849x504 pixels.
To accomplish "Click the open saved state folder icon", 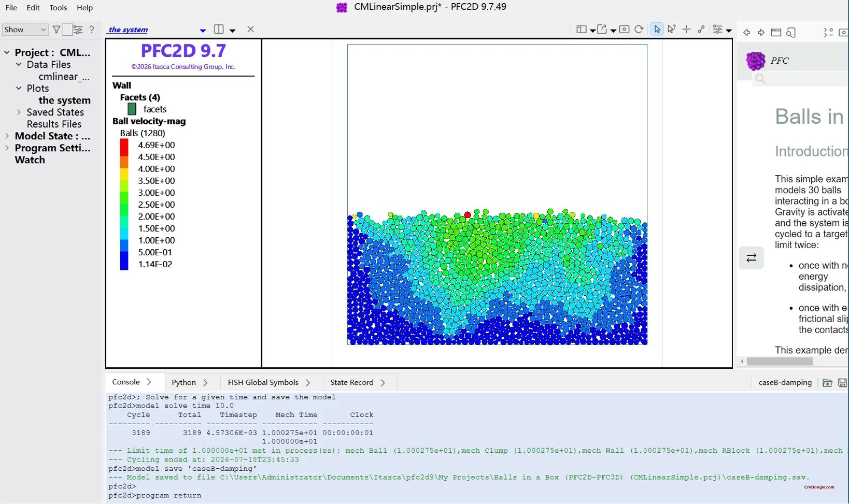I will click(827, 383).
